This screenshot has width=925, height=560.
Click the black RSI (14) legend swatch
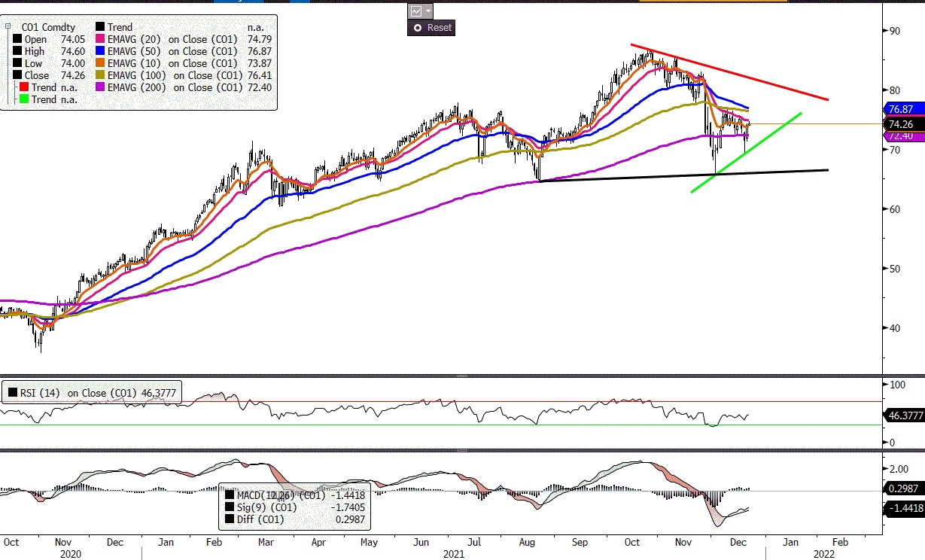[11, 393]
